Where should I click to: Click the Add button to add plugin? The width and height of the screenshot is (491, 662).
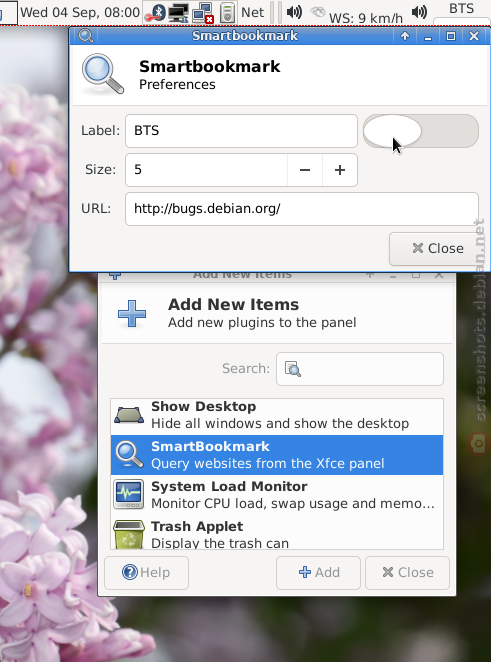(x=318, y=572)
